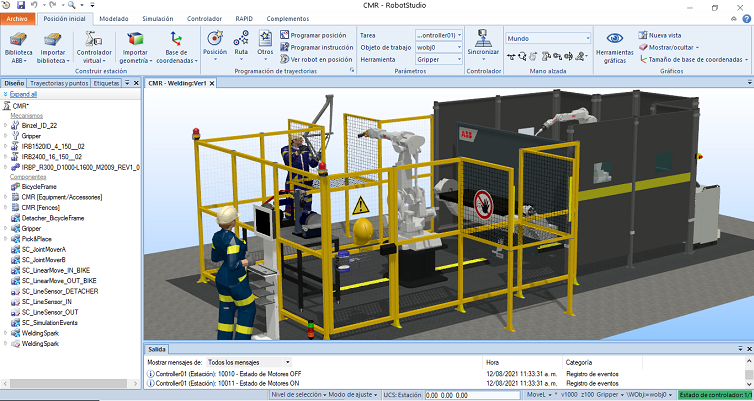Viewport: 754px width, 401px height.
Task: Switch to the Controlador tab
Action: (204, 19)
